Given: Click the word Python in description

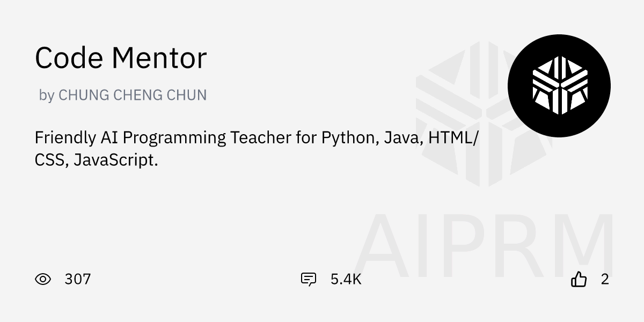Looking at the screenshot, I should tap(351, 138).
